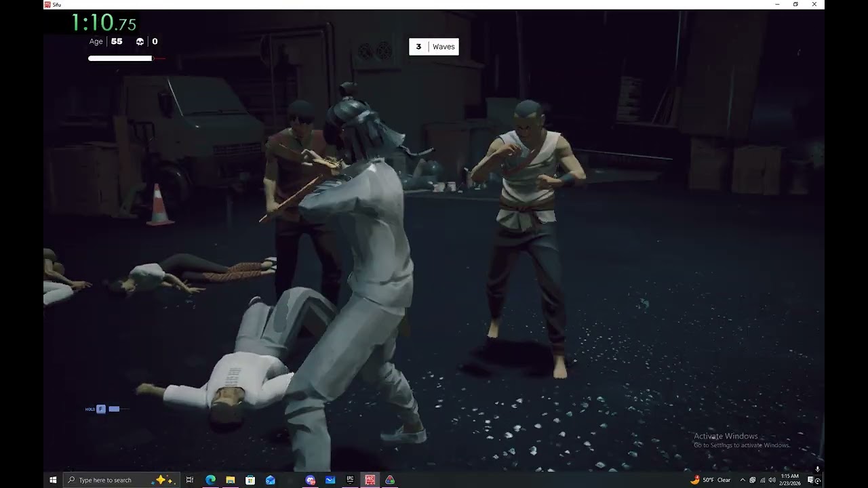
Task: Click the 'Type here to search' box
Action: (121, 480)
